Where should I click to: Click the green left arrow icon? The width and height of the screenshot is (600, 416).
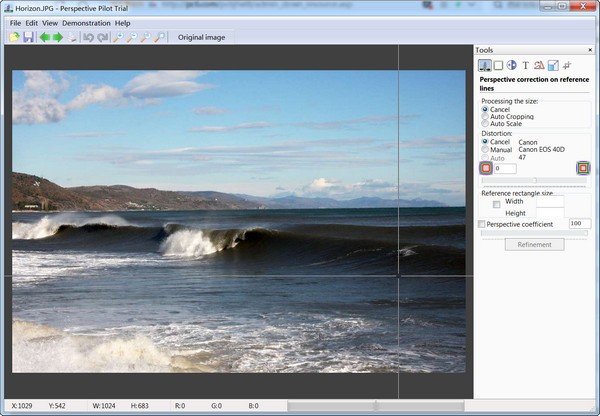click(x=44, y=37)
